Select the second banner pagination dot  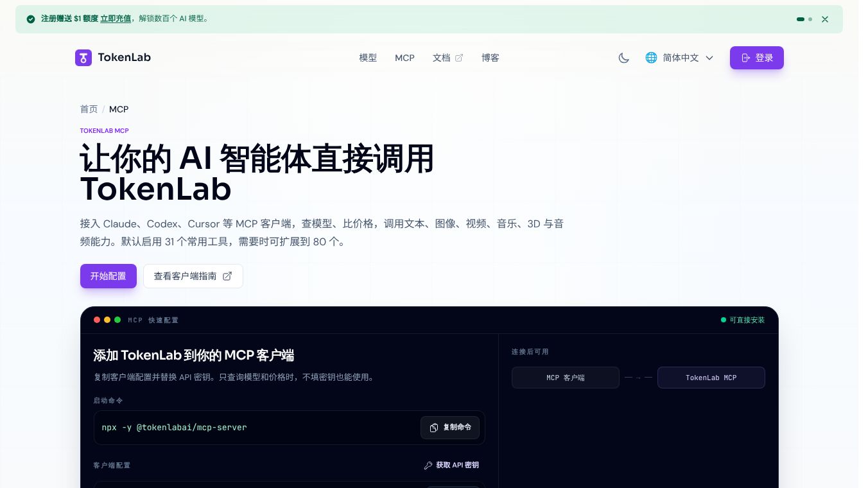click(810, 19)
